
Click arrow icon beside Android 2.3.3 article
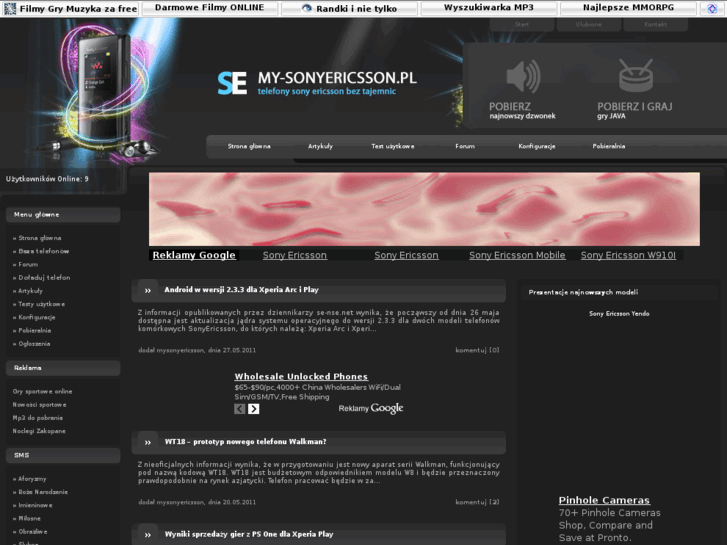pos(147,290)
